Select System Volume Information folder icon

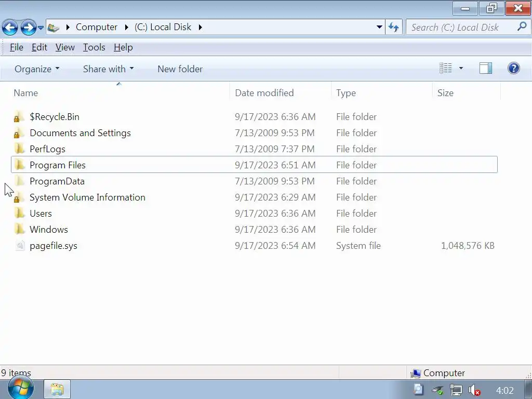point(19,197)
